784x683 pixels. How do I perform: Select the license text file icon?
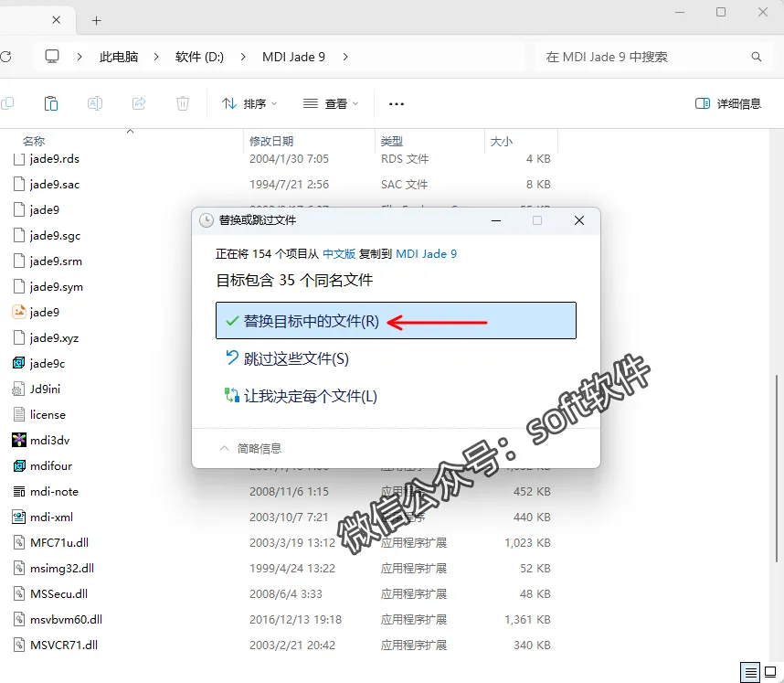coord(18,415)
